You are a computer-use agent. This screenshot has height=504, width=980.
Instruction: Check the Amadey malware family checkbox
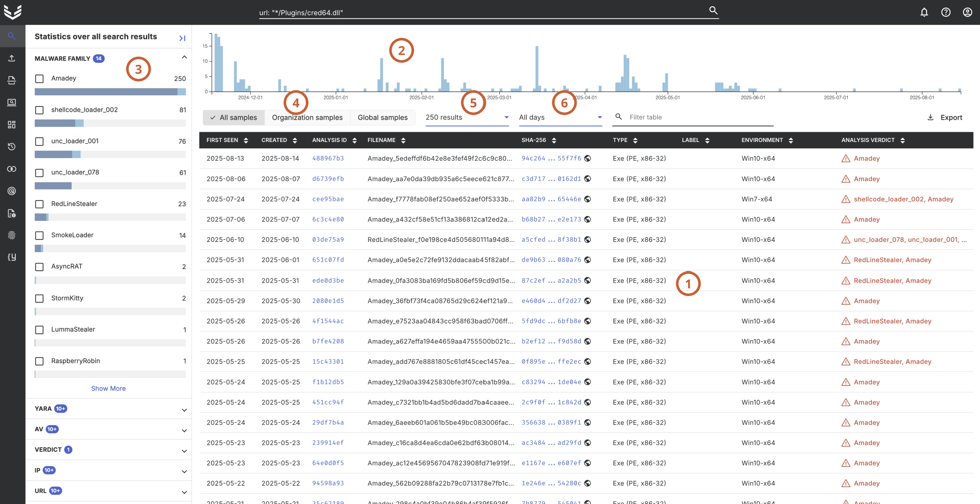pos(39,79)
